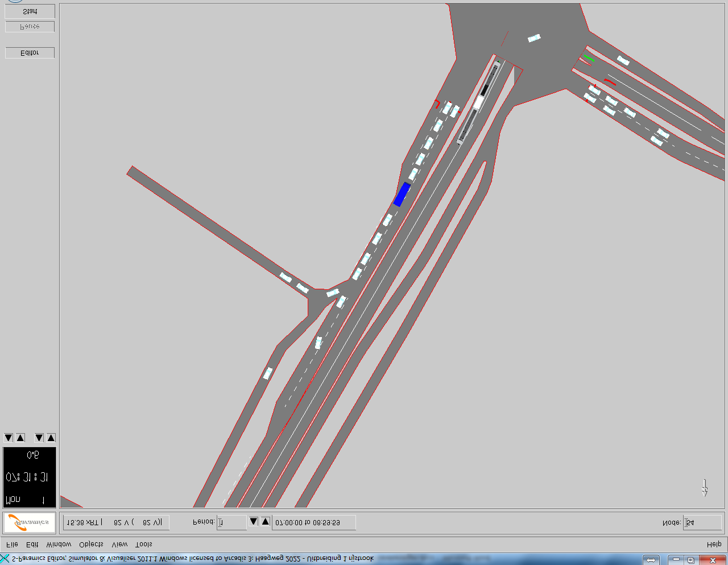Open the View menu

(x=119, y=545)
